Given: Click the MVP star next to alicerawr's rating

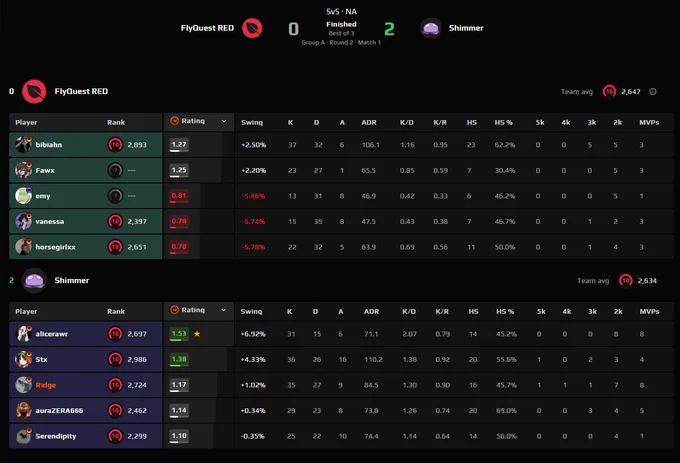Looking at the screenshot, I should pos(197,334).
